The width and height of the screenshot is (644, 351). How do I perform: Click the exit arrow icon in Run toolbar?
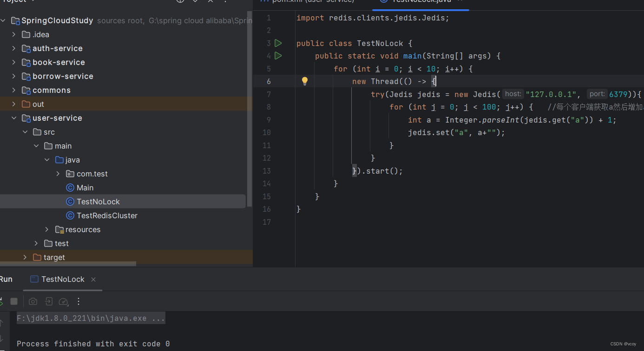click(49, 301)
